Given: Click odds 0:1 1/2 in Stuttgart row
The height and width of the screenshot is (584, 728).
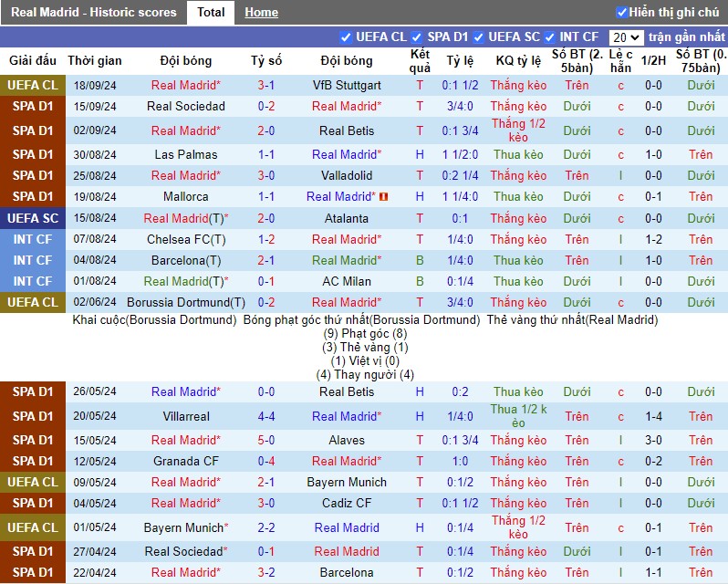Looking at the screenshot, I should 460,86.
